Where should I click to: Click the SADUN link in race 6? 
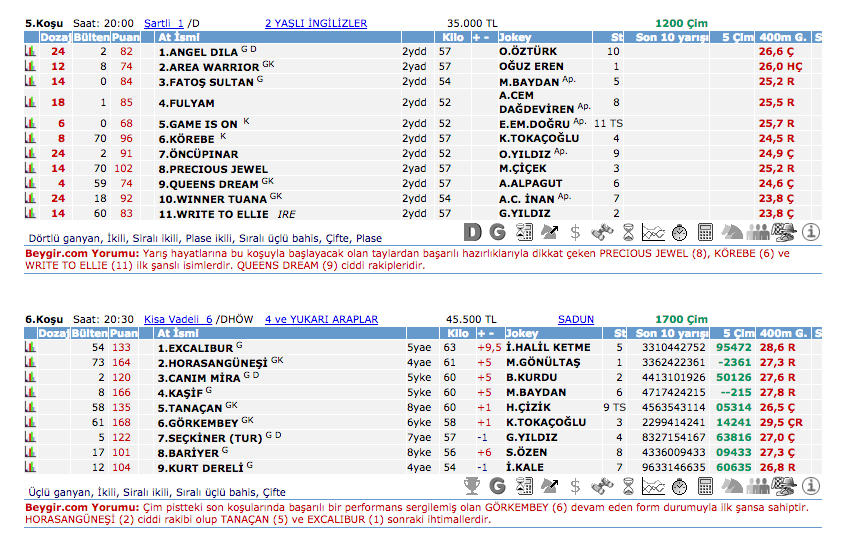tap(576, 320)
